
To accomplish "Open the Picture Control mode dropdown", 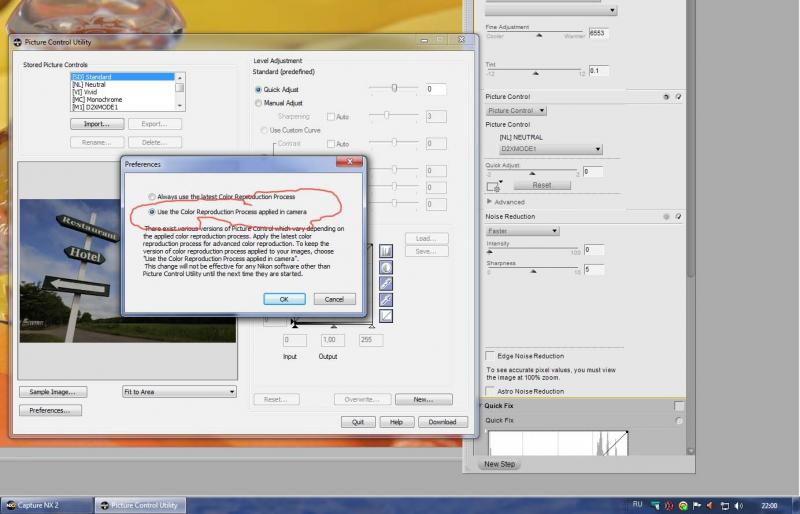I will (x=516, y=110).
